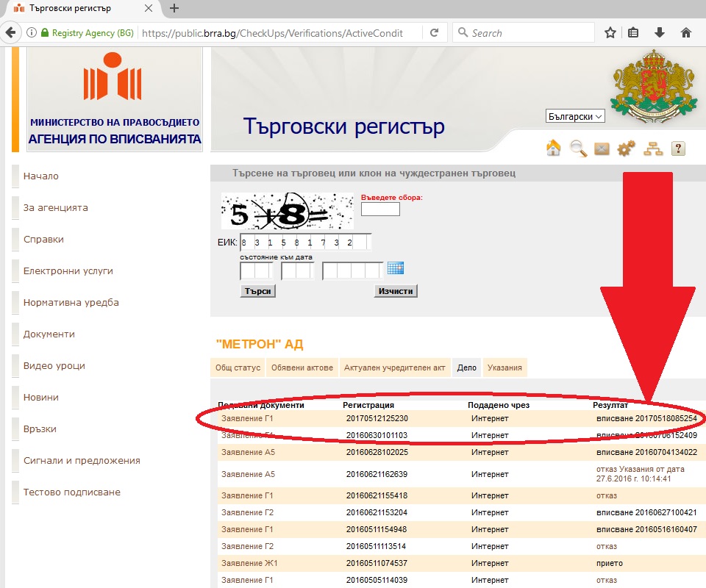Expand the Български language dropdown

575,116
